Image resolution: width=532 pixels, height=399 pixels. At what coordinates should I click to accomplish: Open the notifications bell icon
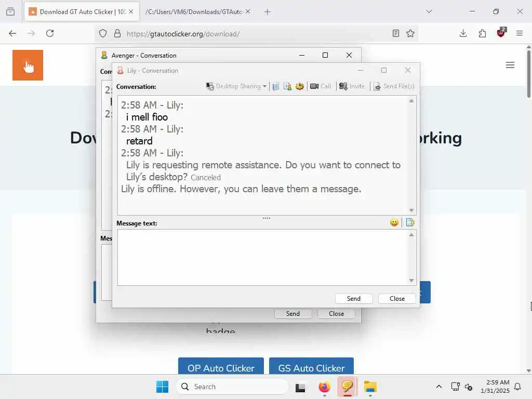518,387
